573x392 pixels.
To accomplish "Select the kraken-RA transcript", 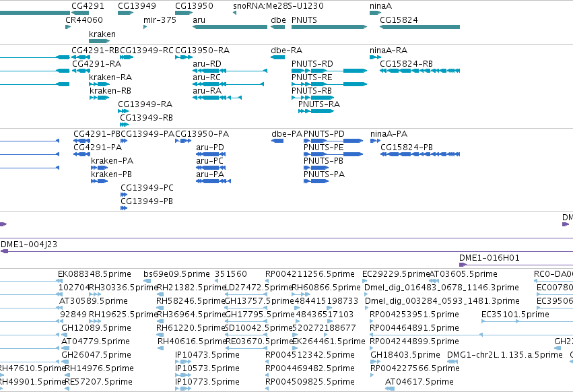I will (x=100, y=84).
